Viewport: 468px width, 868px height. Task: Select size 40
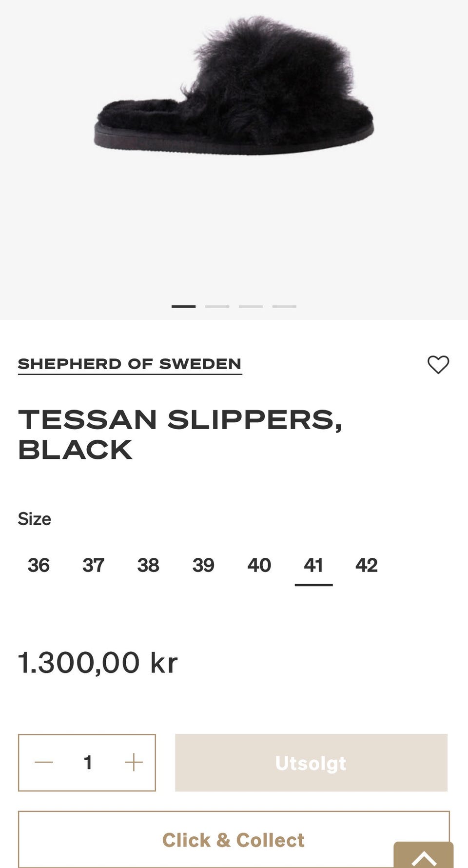(259, 565)
